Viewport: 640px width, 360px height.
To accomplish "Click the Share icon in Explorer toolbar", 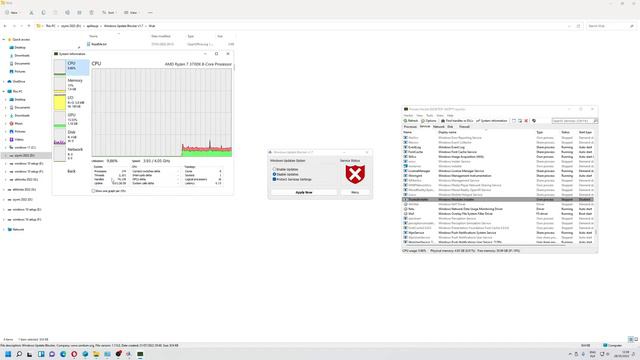I will [80, 13].
